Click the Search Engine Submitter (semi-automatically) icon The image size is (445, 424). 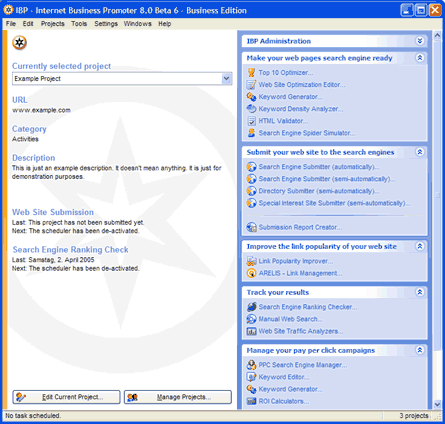coord(251,179)
